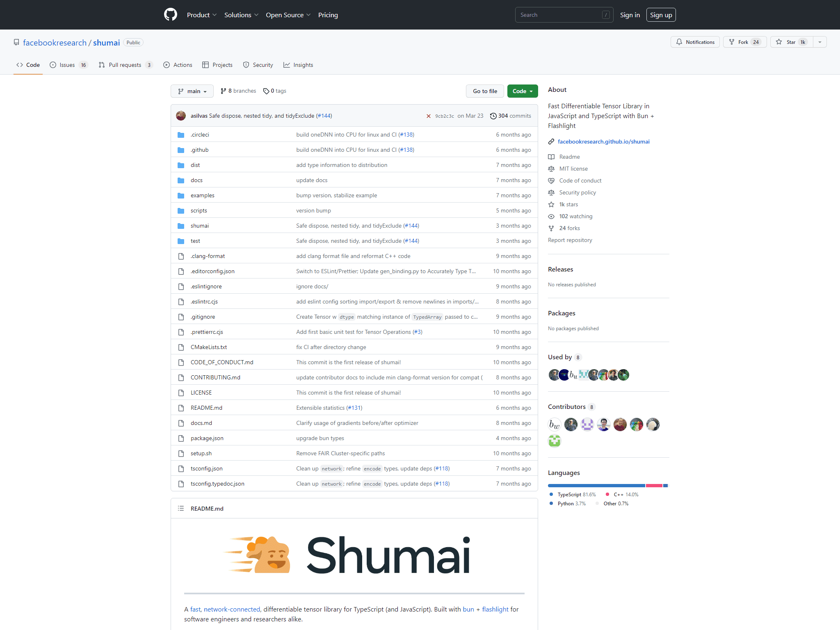This screenshot has height=630, width=840.
Task: View the 0 tags link
Action: [275, 91]
